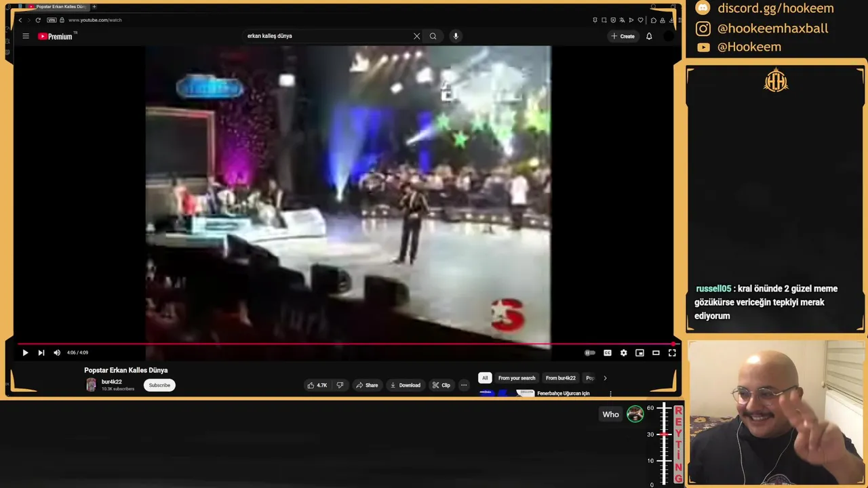Viewport: 868px width, 488px height.
Task: Select 'From your search' chip
Action: click(517, 378)
